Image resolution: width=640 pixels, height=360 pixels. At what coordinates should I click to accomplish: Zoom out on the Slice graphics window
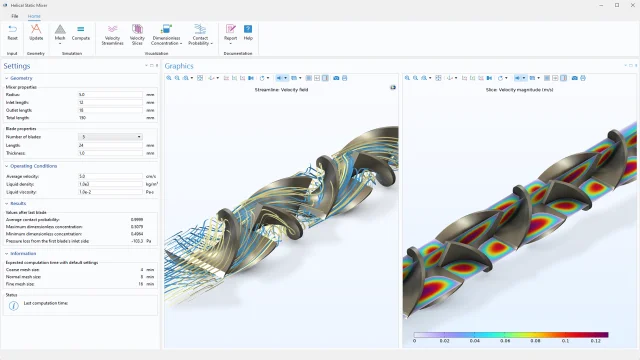pos(416,78)
